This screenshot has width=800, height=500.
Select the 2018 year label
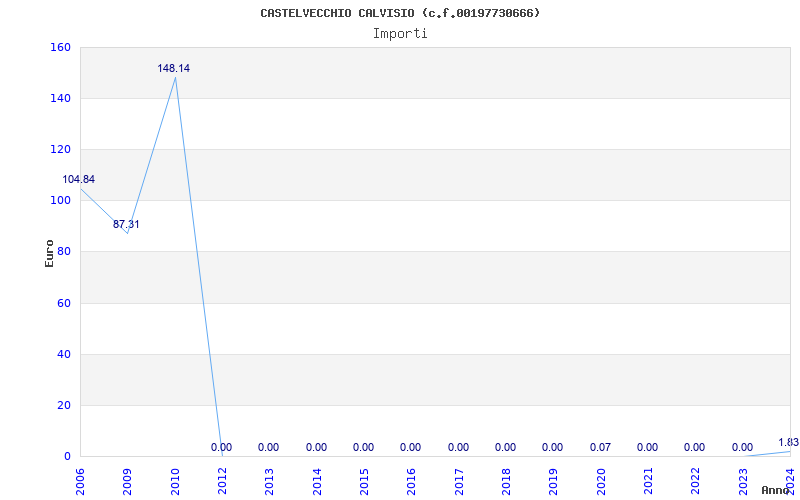(506, 481)
